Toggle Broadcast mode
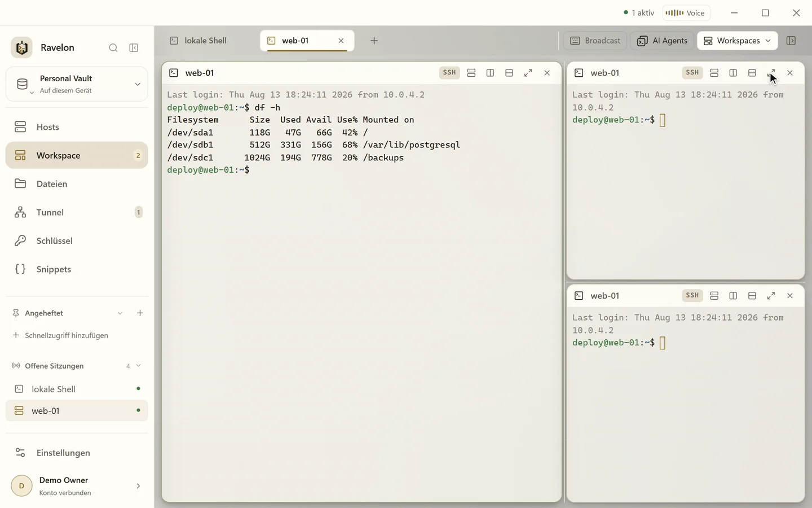 595,41
